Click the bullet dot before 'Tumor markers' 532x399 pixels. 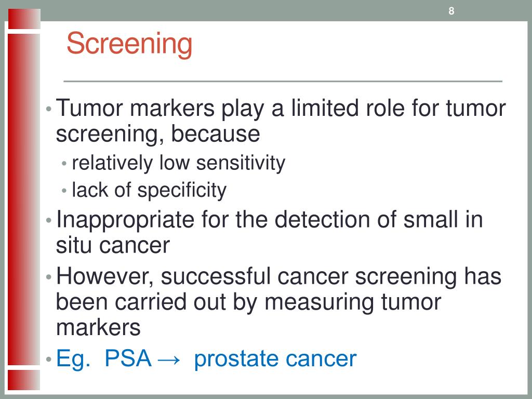tap(48, 109)
